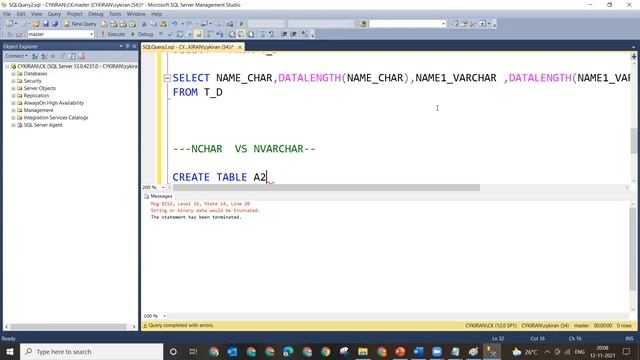The image size is (640, 360).
Task: Click the Disconnect icon in Object Explorer
Action: [x=44, y=56]
